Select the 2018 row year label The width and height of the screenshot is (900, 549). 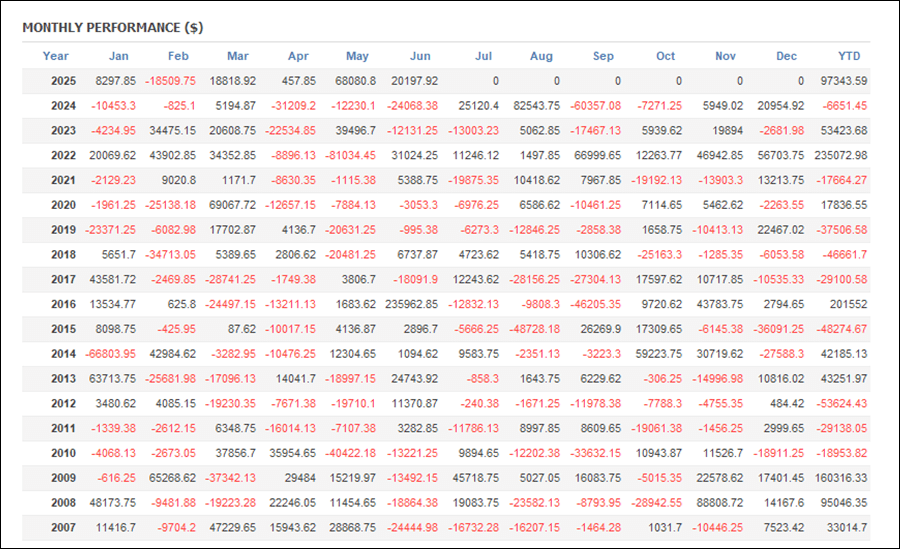click(63, 254)
